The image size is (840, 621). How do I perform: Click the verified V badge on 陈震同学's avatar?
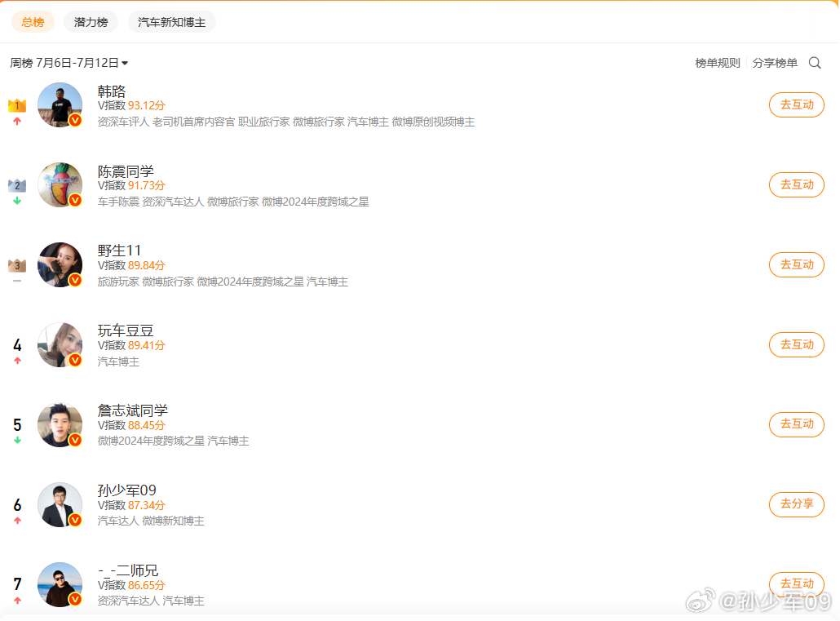point(76,200)
